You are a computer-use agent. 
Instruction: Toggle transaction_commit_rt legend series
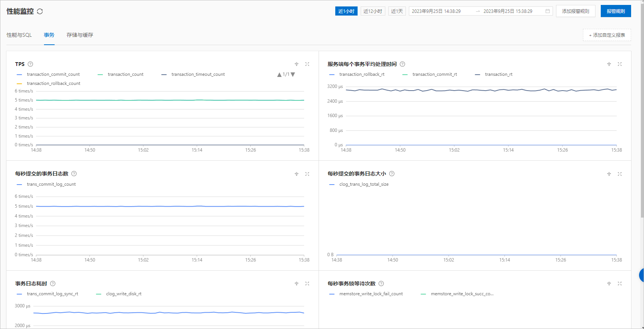click(430, 74)
